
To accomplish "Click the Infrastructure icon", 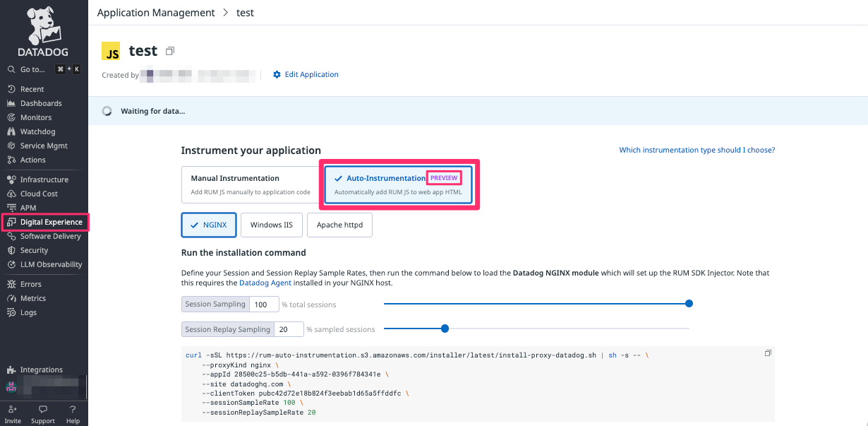I will (11, 179).
